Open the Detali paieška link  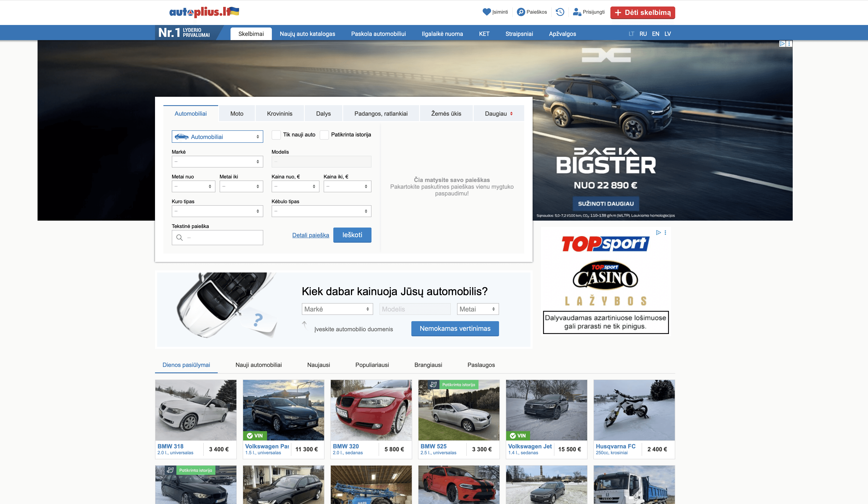tap(310, 235)
